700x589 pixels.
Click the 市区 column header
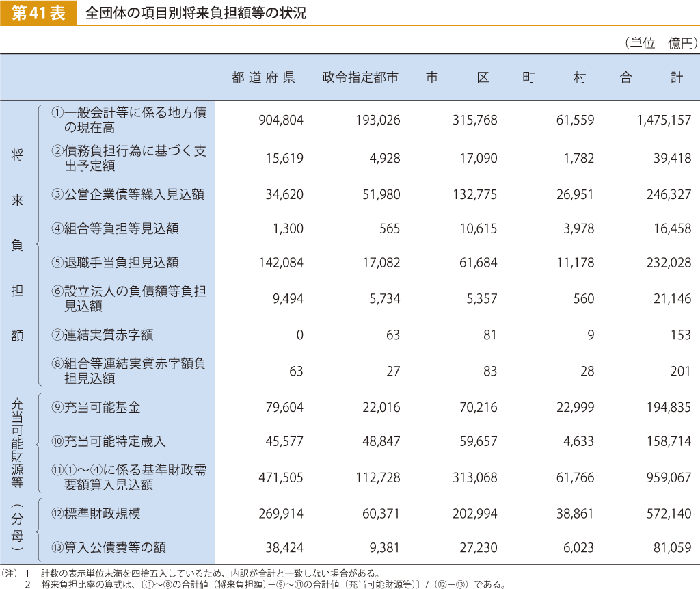coord(457,77)
